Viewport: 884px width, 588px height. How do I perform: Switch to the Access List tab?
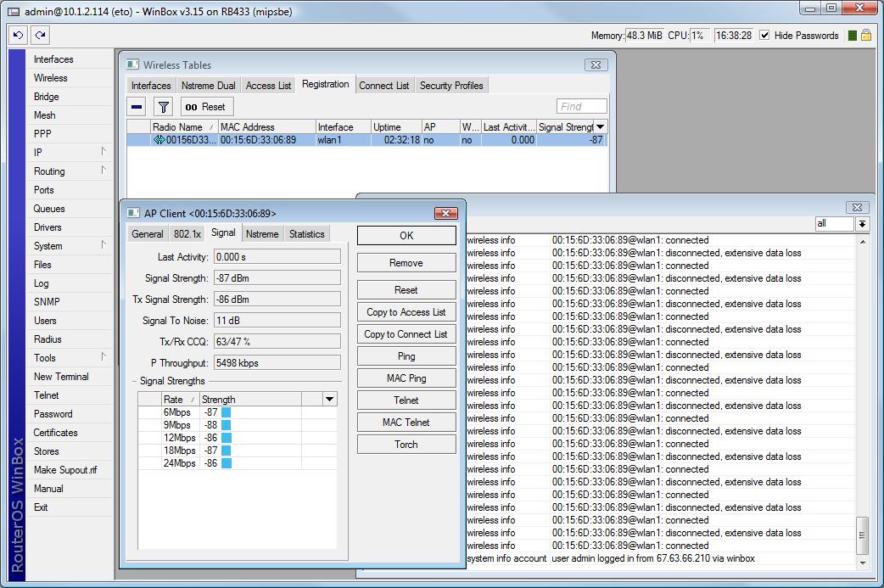(x=268, y=86)
